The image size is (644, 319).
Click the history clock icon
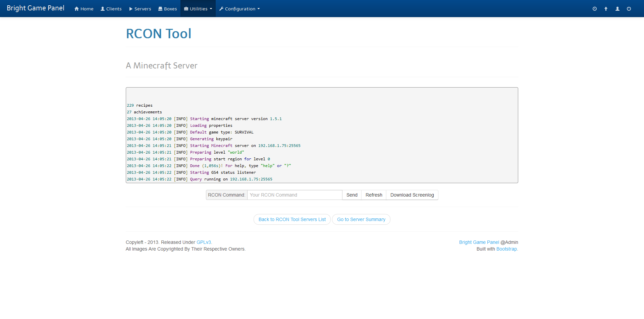(x=595, y=9)
